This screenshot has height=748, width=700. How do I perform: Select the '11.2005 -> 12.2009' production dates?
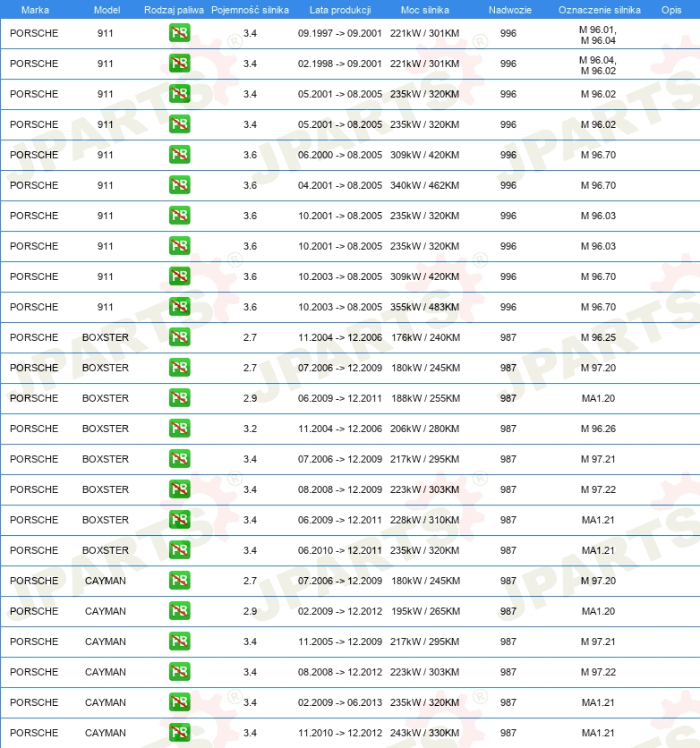point(340,642)
